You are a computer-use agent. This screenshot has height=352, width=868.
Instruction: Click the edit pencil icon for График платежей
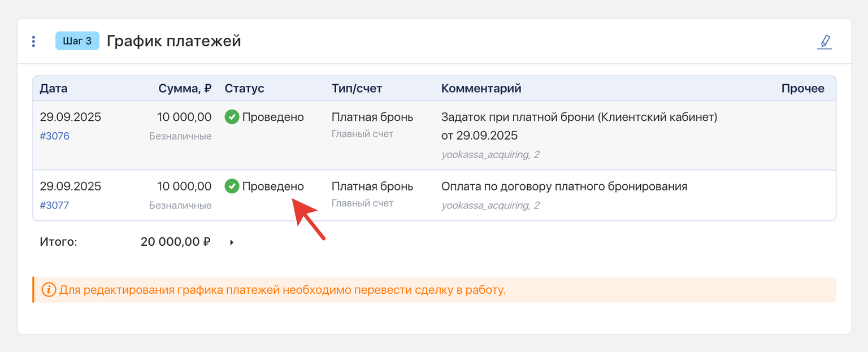tap(824, 42)
